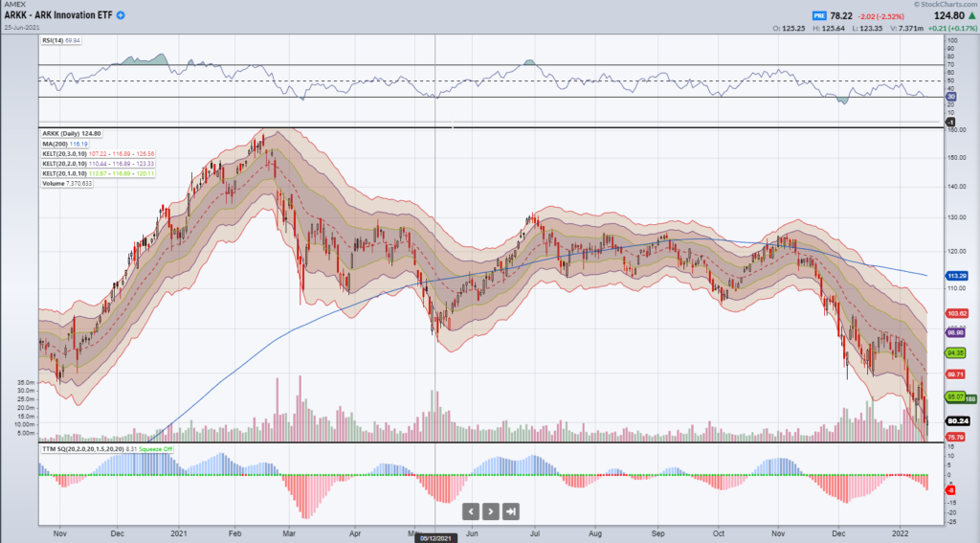Click the ARKK (Daily) 124.80 legend label
The image size is (980, 543).
pyautogui.click(x=71, y=134)
